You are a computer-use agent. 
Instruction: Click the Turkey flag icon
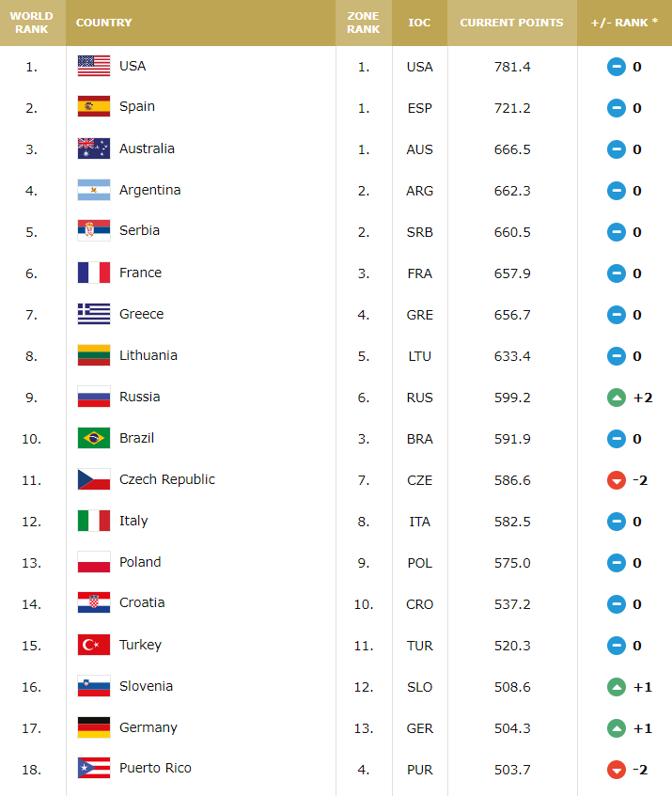pyautogui.click(x=94, y=645)
